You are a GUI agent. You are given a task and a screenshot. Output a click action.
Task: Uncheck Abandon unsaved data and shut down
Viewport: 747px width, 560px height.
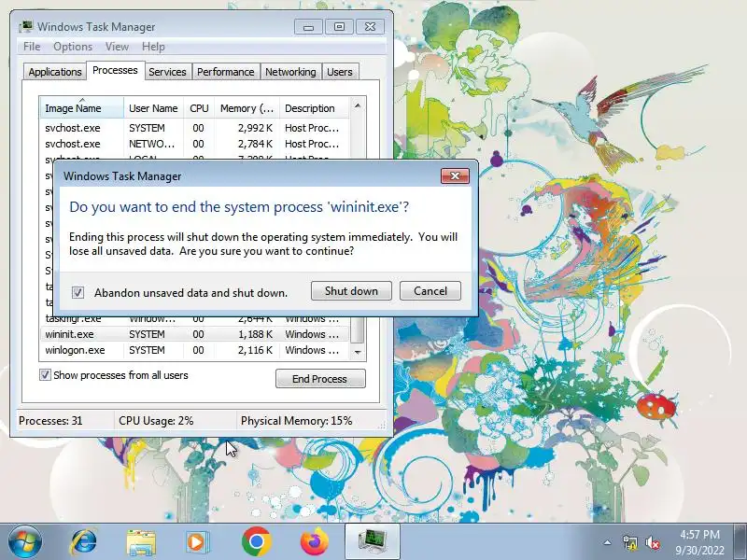pyautogui.click(x=78, y=292)
